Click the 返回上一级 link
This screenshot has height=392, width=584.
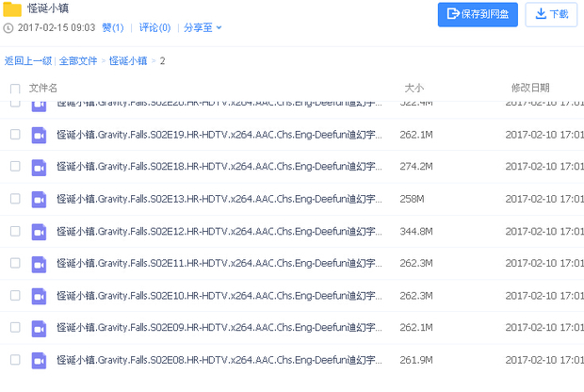pyautogui.click(x=28, y=60)
